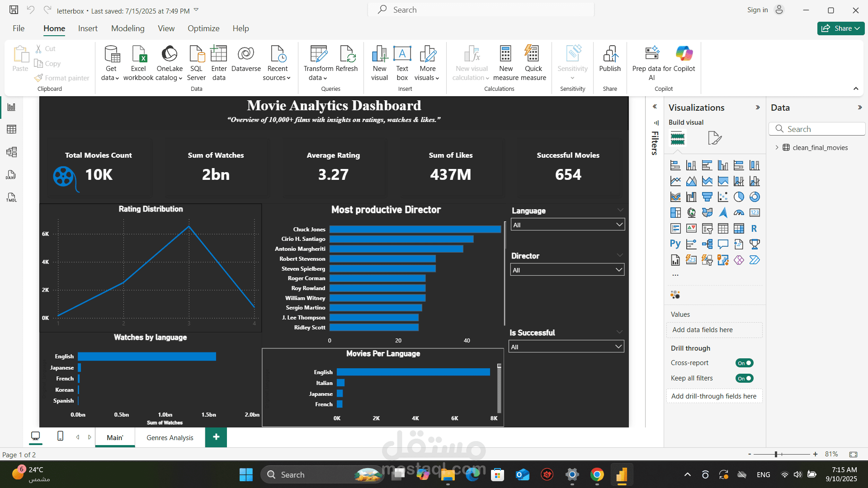Select the pie chart visual icon
This screenshot has width=868, height=488.
click(x=739, y=197)
